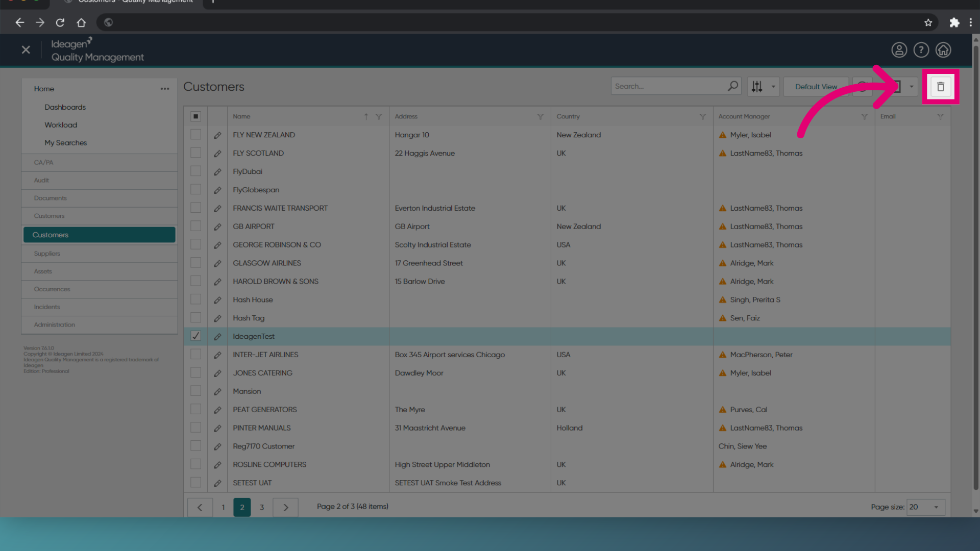The image size is (980, 551).
Task: Filter the Account Manager column
Action: point(864,117)
